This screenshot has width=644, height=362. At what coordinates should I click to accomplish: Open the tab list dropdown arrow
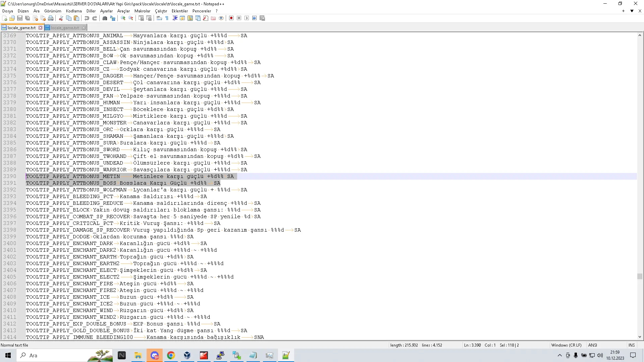point(632,11)
